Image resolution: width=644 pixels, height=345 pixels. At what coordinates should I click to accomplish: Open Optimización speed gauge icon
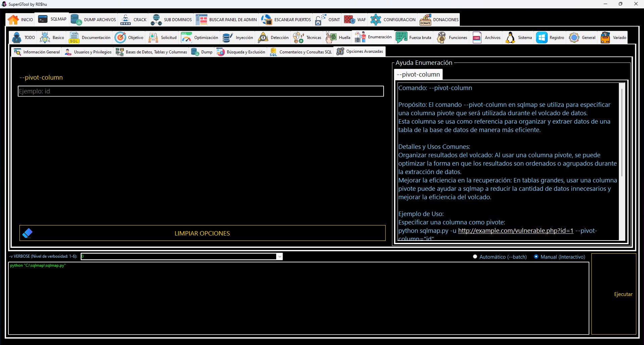point(186,38)
